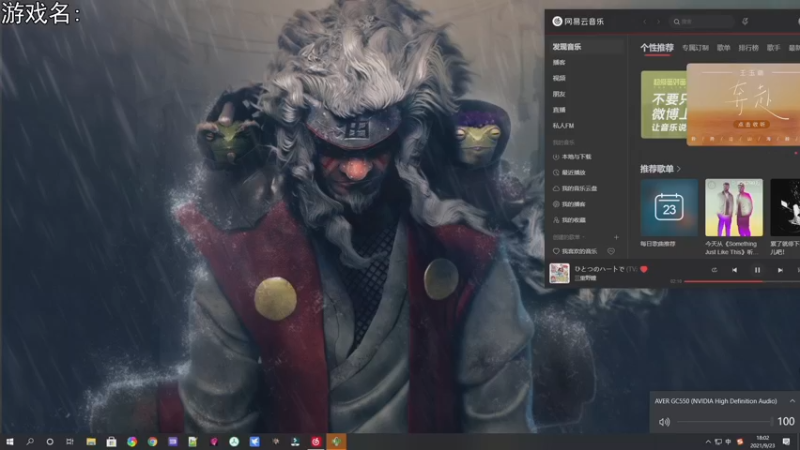Click the highlighted orange taskbar app
800x450 pixels.
point(336,442)
